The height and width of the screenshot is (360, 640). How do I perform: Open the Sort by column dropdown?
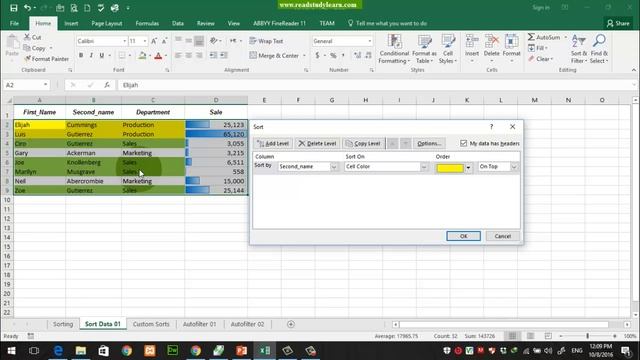pyautogui.click(x=334, y=167)
